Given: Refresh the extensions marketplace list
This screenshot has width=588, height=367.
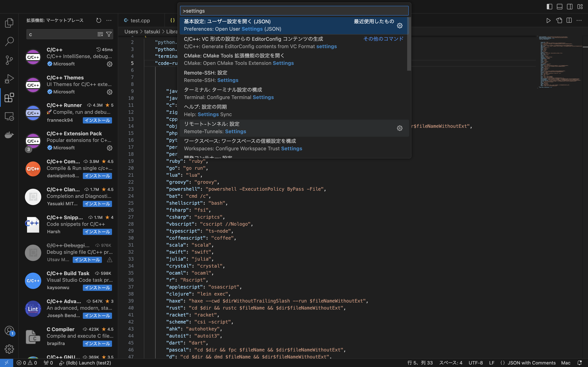Looking at the screenshot, I should [x=99, y=20].
